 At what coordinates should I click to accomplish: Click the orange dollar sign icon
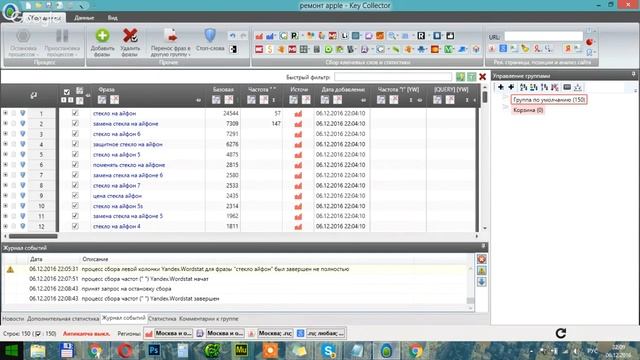pos(270,49)
